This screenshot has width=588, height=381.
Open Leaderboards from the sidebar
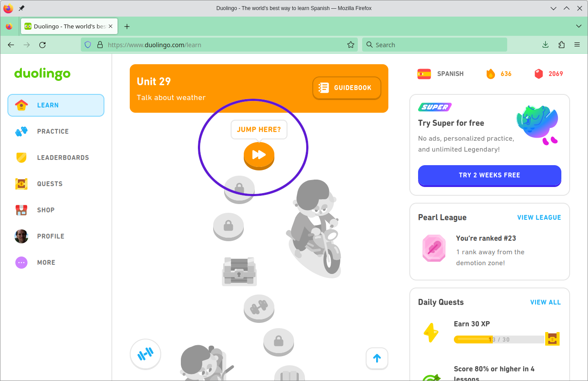[56, 158]
